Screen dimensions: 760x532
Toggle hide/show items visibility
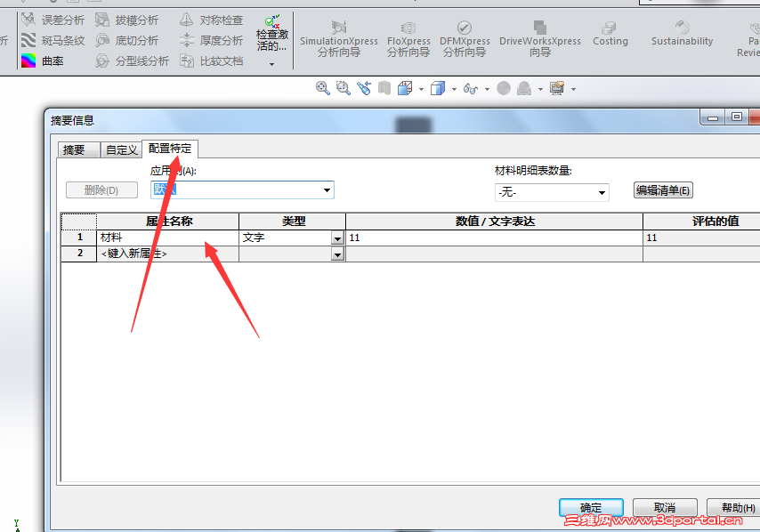point(471,88)
